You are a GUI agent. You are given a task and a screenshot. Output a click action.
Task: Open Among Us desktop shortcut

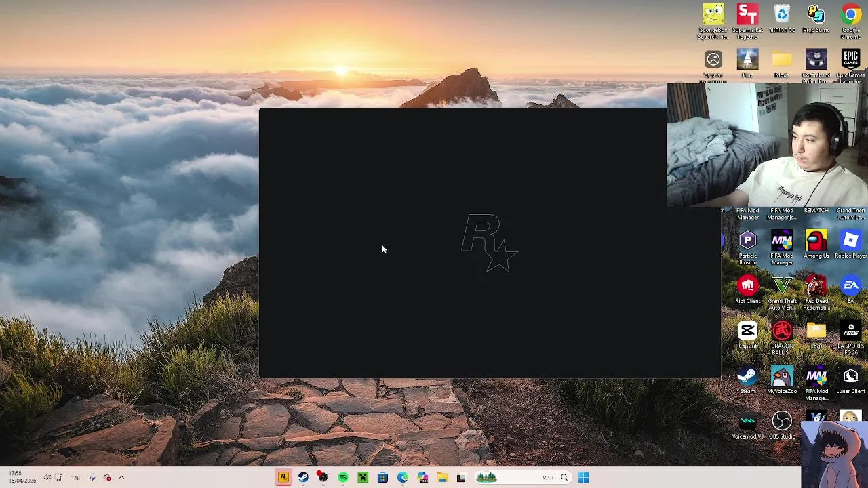(x=816, y=244)
